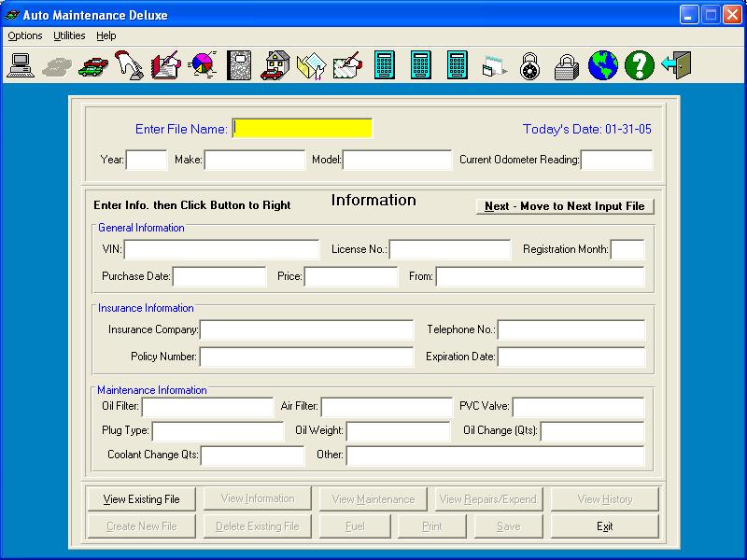Click the Other maintenance field
Screen dimensions: 747x560
496,455
